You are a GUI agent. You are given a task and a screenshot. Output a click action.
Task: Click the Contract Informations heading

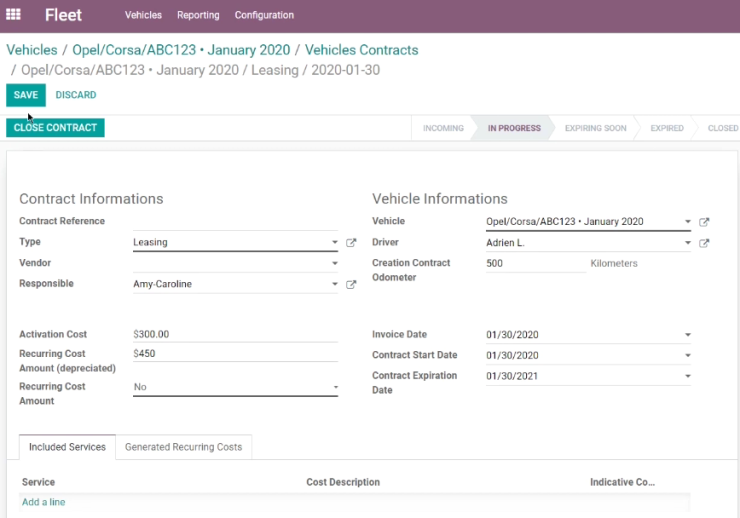click(x=91, y=199)
